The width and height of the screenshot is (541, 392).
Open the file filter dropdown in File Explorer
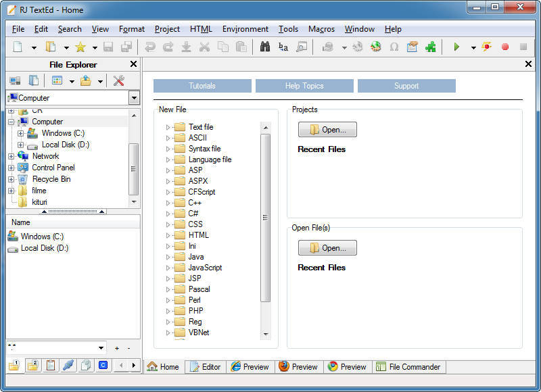101,348
